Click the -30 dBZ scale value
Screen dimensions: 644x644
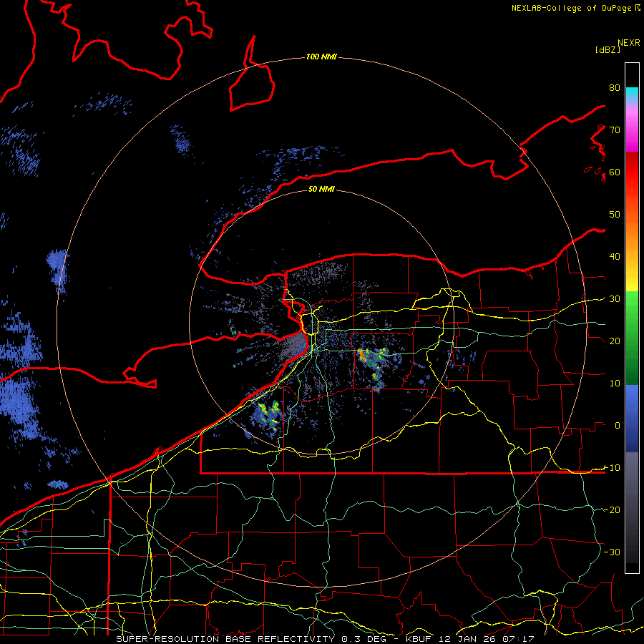click(612, 552)
